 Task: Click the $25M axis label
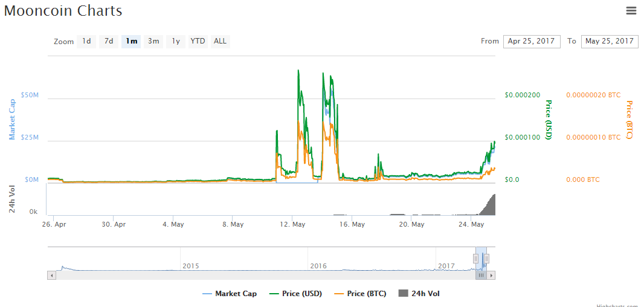tap(30, 137)
